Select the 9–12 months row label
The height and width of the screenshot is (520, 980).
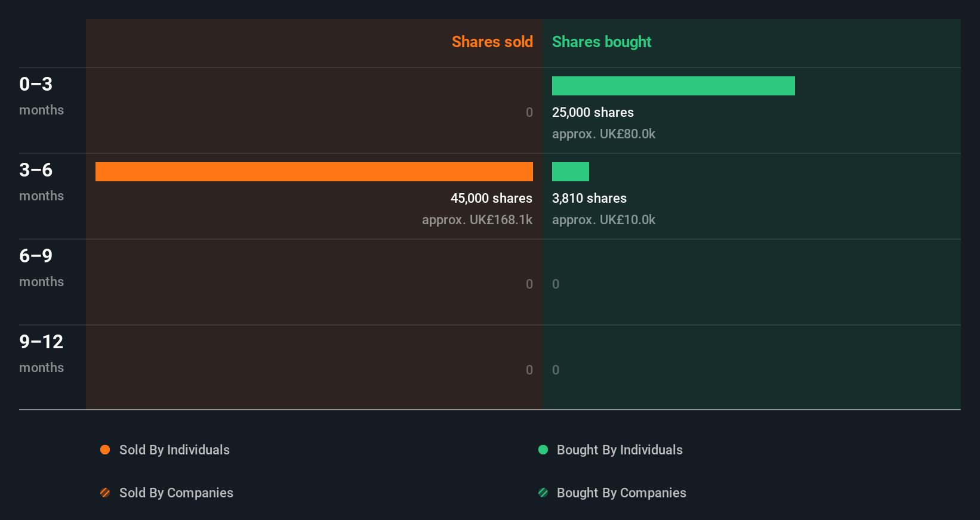coord(41,353)
